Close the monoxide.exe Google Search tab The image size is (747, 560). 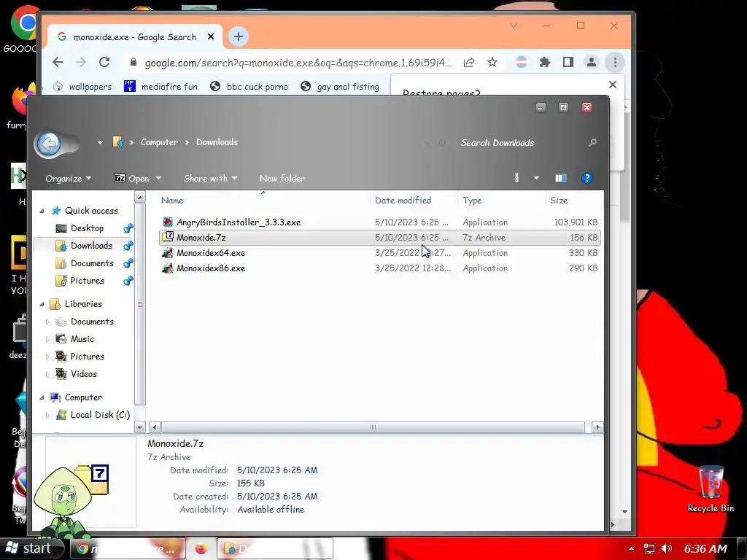(211, 36)
